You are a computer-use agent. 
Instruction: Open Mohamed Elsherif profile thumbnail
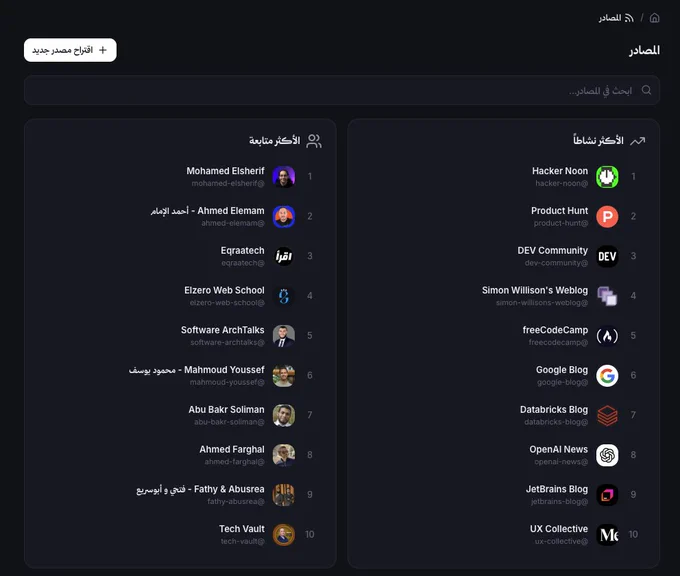coord(284,177)
